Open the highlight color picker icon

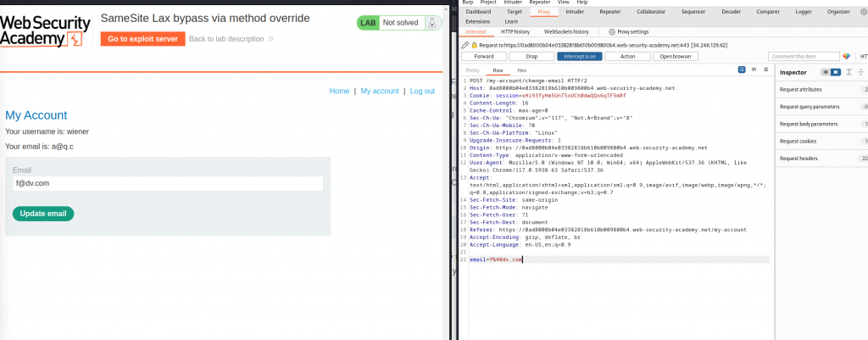(846, 57)
